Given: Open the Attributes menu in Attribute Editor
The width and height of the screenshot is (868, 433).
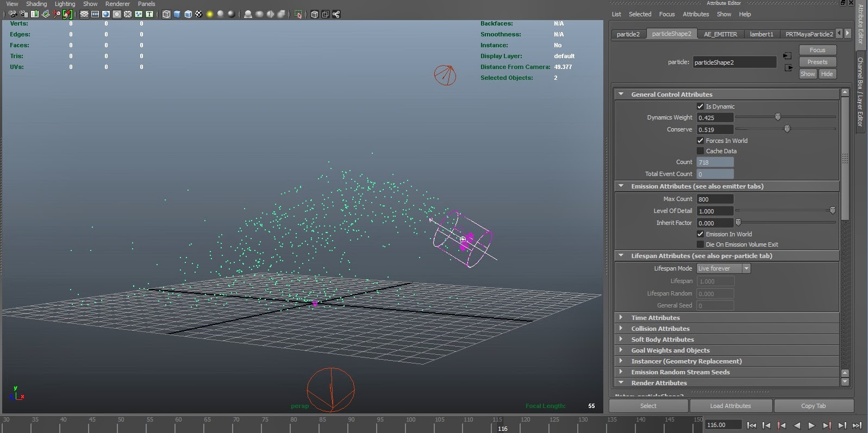Looking at the screenshot, I should pyautogui.click(x=696, y=14).
